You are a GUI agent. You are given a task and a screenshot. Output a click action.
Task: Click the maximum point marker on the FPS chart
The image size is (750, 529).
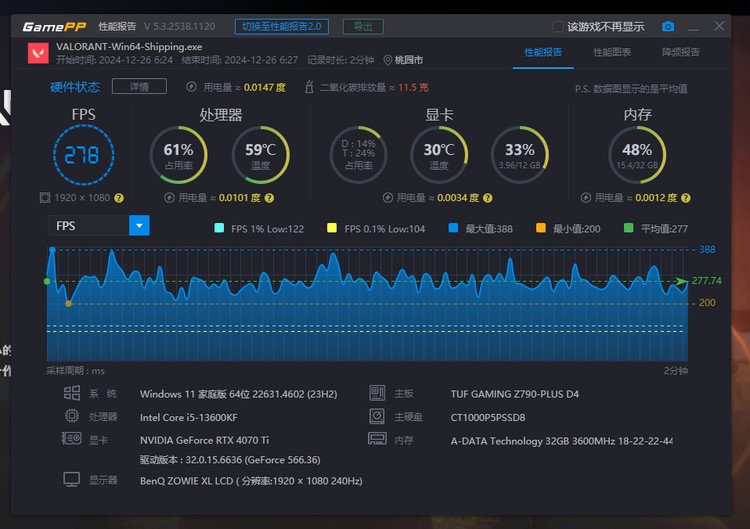pyautogui.click(x=53, y=250)
